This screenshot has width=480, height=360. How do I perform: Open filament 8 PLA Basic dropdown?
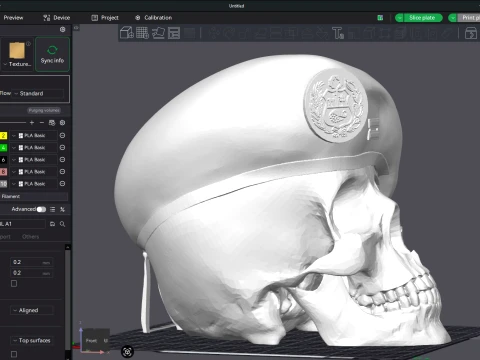pyautogui.click(x=35, y=172)
